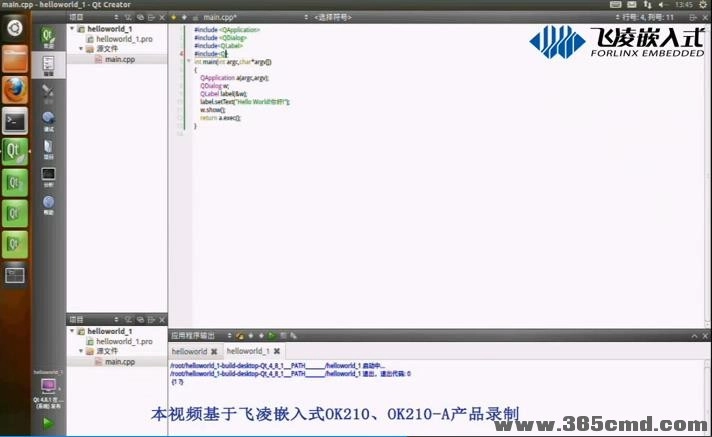Split the top project side panel
The image size is (712, 437).
[151, 17]
